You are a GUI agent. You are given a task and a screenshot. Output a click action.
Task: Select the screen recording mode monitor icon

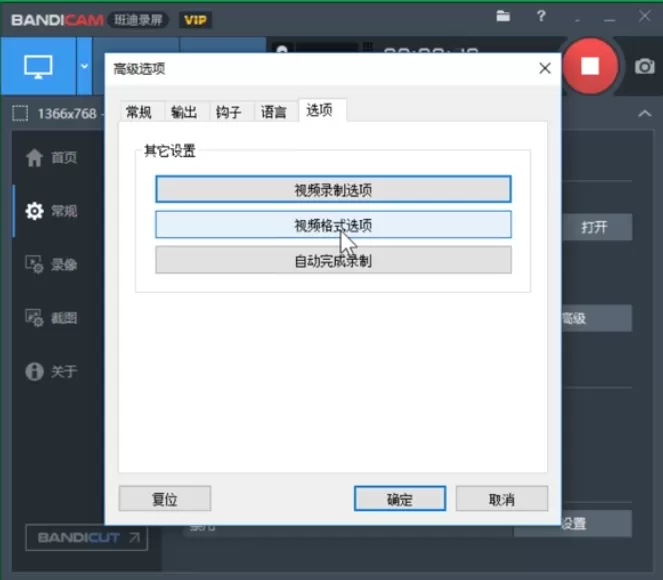pos(38,66)
